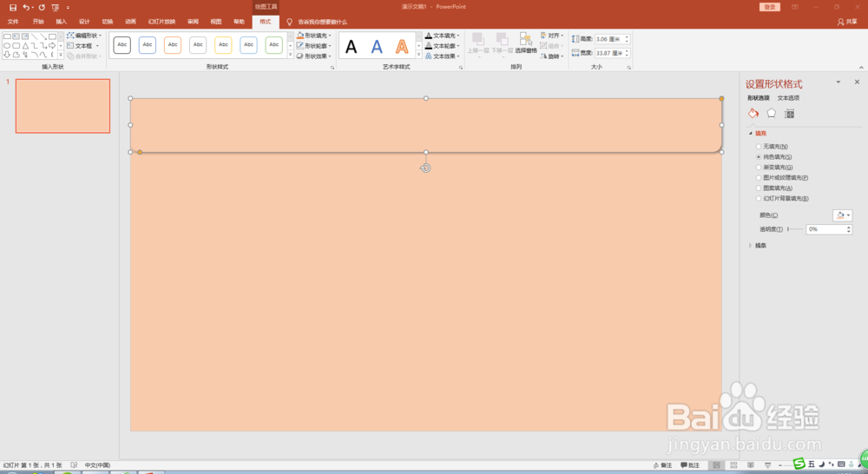868x474 pixels.
Task: Click Effects pentagon icon in format pane
Action: pos(771,114)
